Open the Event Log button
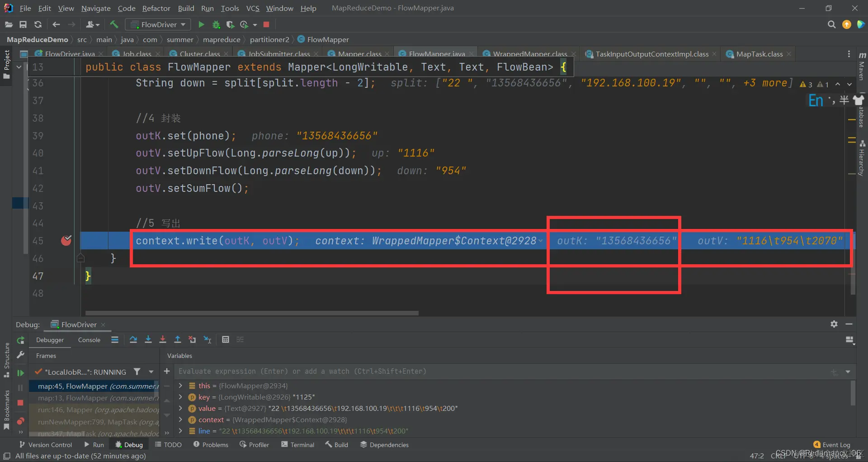The height and width of the screenshot is (462, 868). 832,445
